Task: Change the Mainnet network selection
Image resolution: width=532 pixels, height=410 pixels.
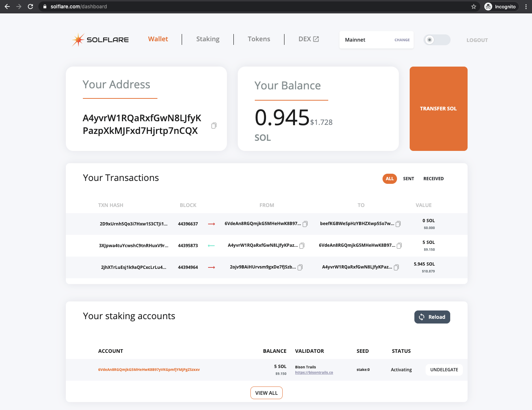Action: pyautogui.click(x=402, y=40)
